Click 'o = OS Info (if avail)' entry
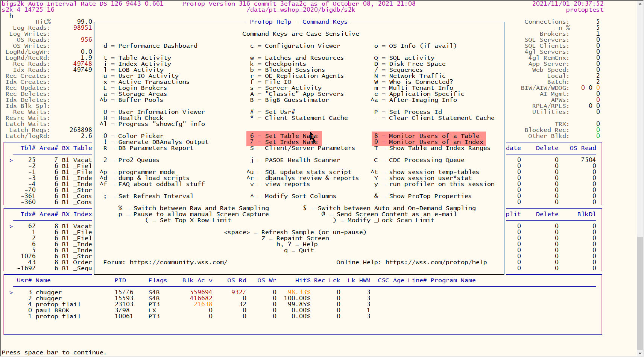 pyautogui.click(x=415, y=46)
